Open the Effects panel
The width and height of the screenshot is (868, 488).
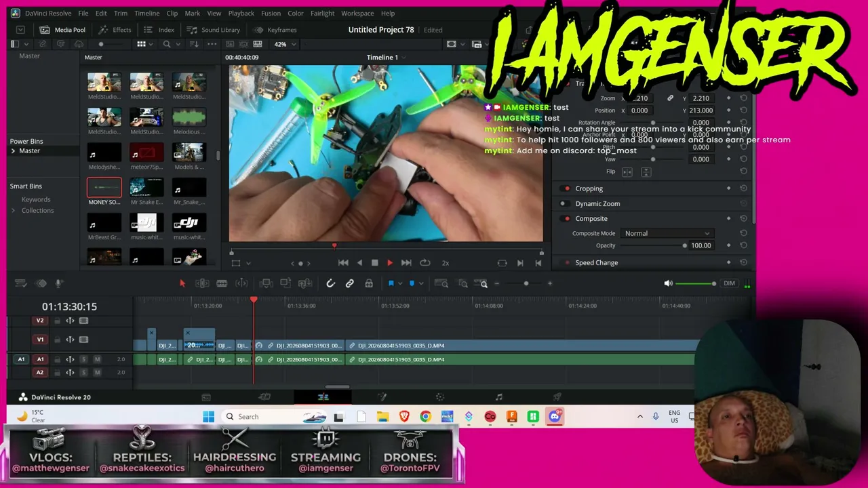click(x=115, y=30)
